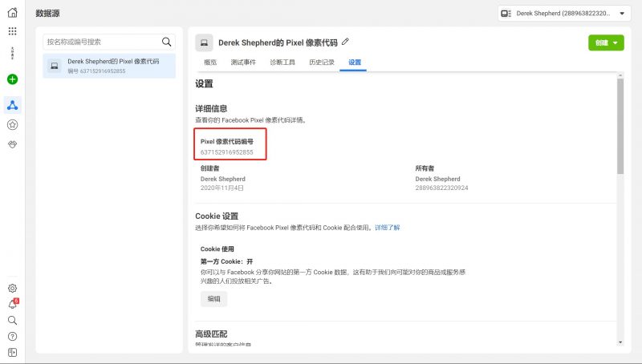Click the laptop icon beside pixel title
The image size is (642, 364).
click(x=204, y=42)
